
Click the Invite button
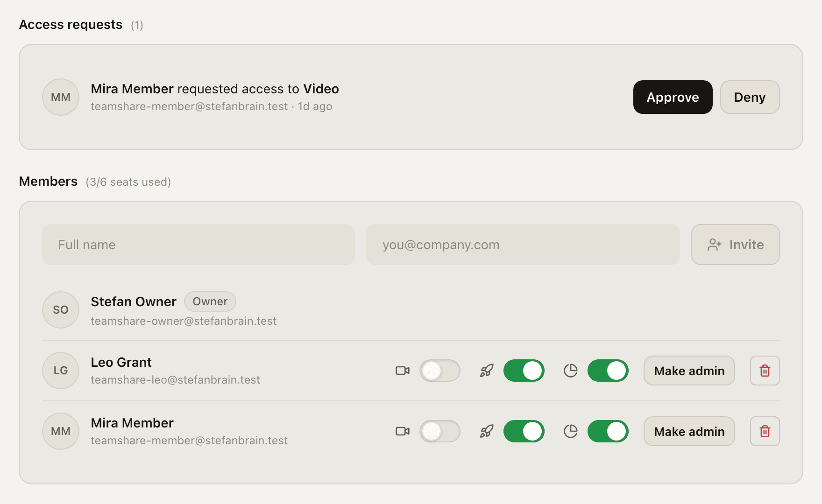(736, 245)
